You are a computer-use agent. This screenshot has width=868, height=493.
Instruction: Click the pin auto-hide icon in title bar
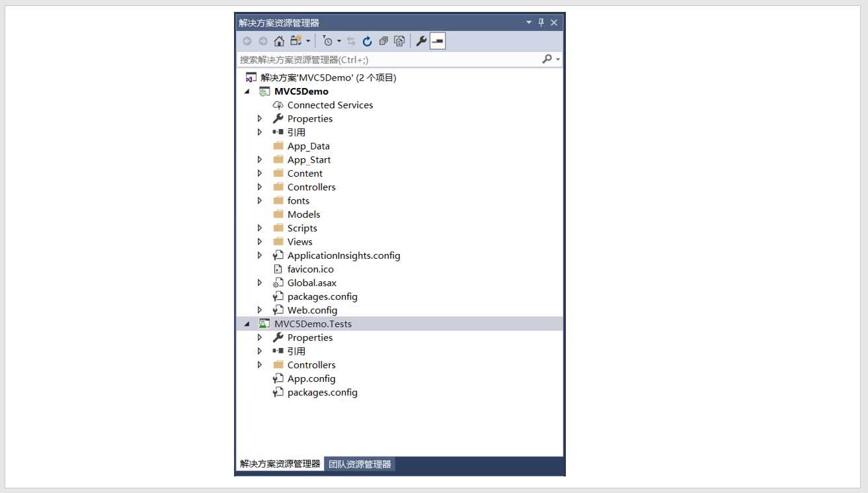pyautogui.click(x=541, y=22)
